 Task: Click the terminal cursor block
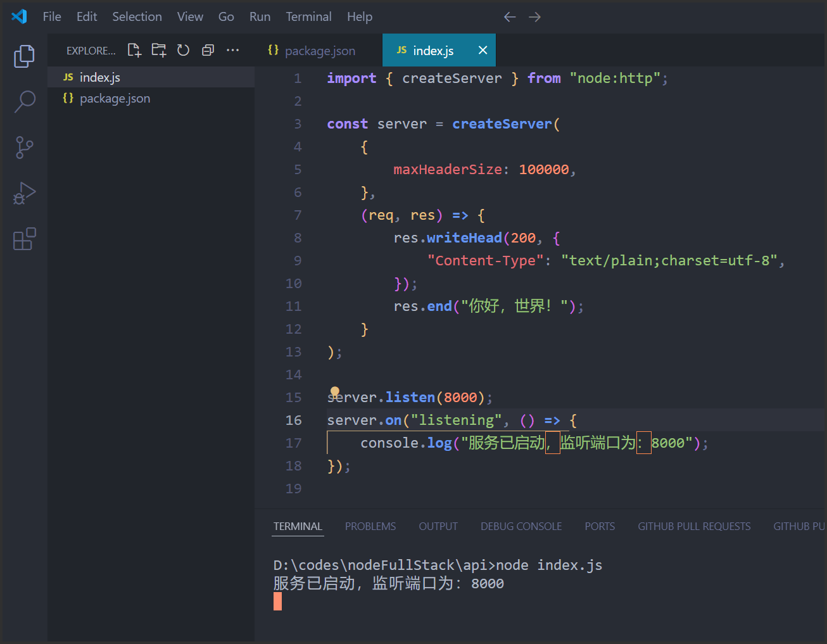(277, 602)
